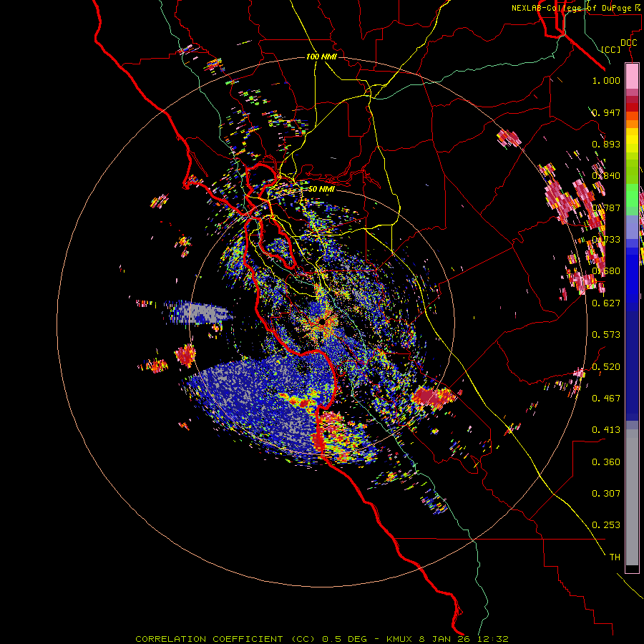The image size is (644, 644).
Task: Click the TH threshold label on the legend
Action: click(615, 557)
